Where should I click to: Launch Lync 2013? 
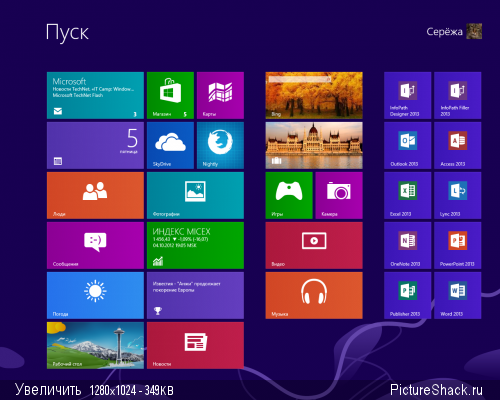coord(458,195)
